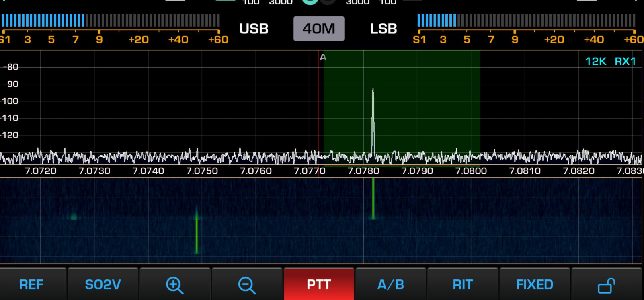Swap VFOs with the A/B button
Screen dimensions: 644x300
click(x=390, y=285)
